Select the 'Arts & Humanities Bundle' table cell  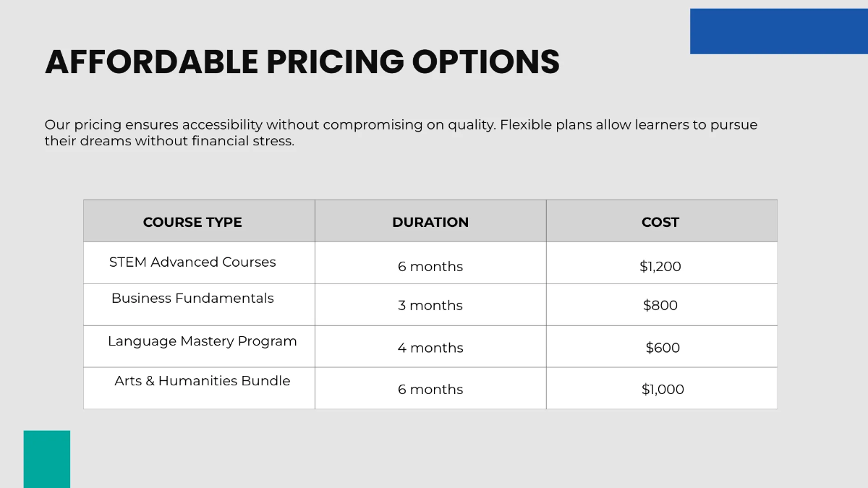[203, 381]
